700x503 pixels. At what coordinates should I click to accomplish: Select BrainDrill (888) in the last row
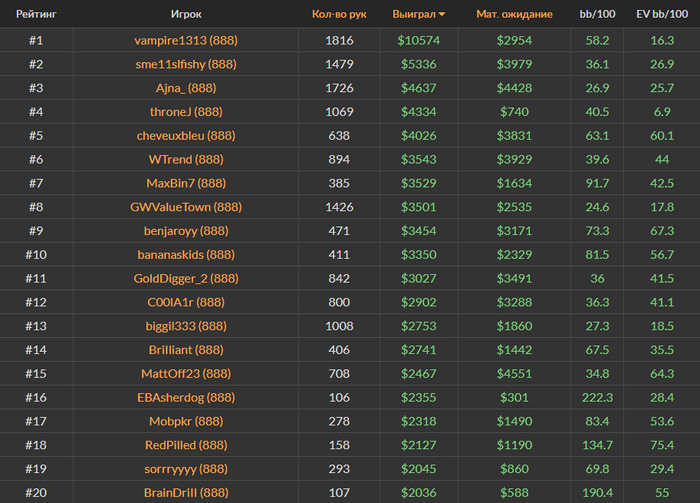185,493
